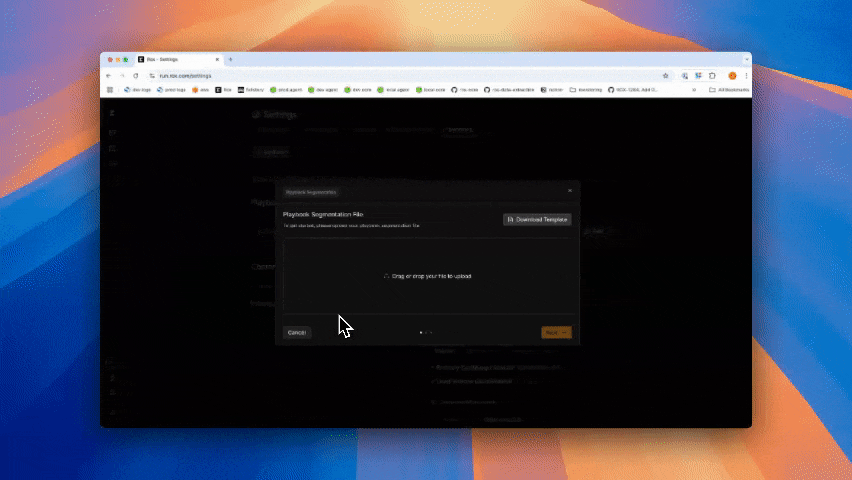The width and height of the screenshot is (852, 480).
Task: Open the 'dev logs' bookmark
Action: 137,89
